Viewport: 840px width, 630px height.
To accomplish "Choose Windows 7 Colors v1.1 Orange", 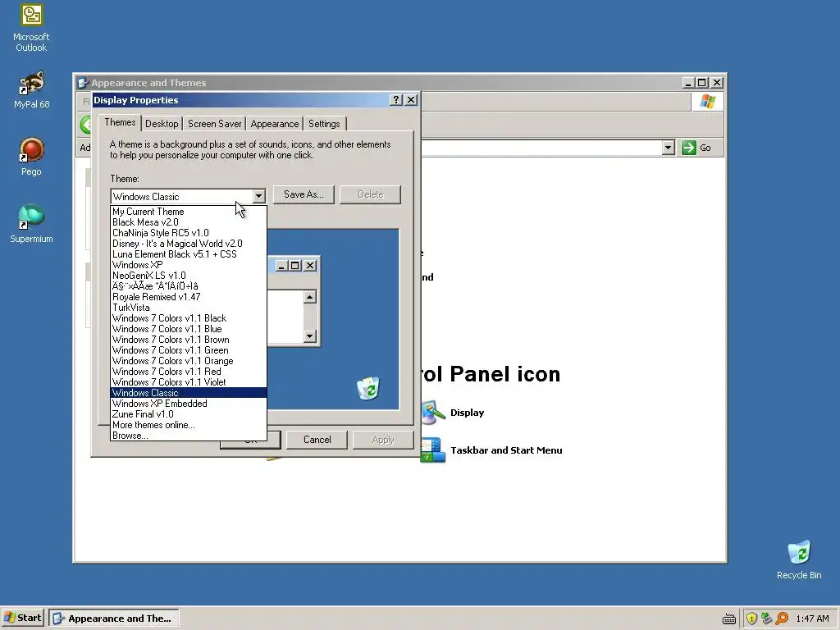I will click(x=189, y=361).
